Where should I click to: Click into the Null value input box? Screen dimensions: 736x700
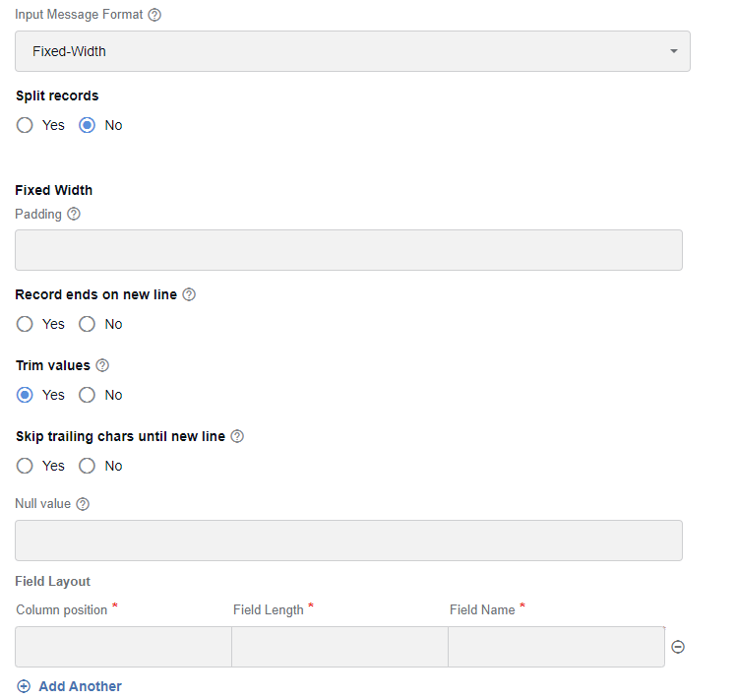348,541
